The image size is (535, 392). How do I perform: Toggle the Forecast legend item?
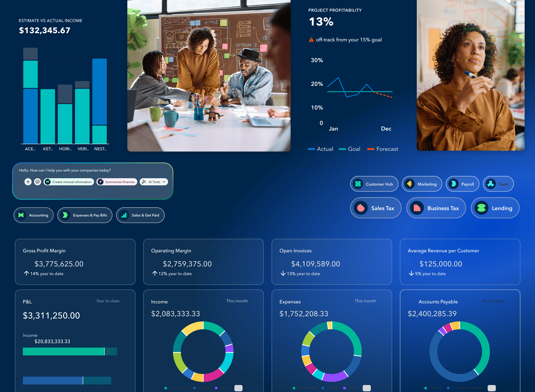[382, 149]
